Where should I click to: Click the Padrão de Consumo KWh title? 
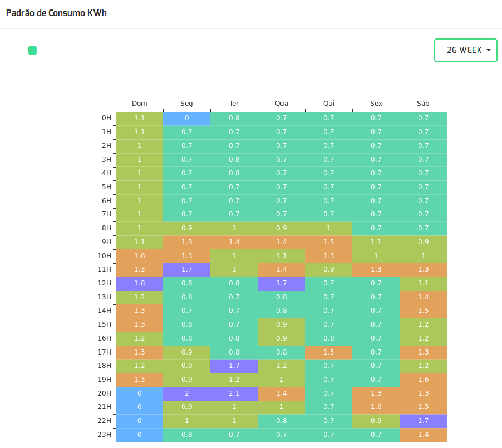click(x=56, y=13)
